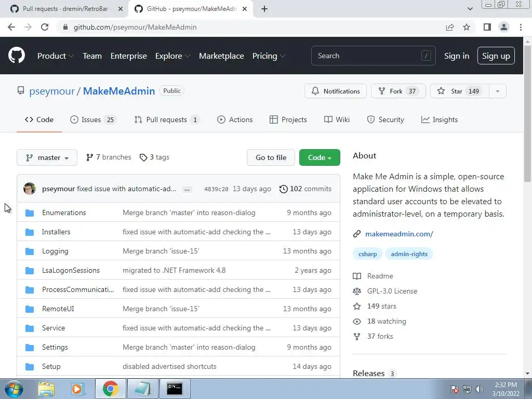Open the Settings folder
The width and height of the screenshot is (532, 399).
[55, 348]
